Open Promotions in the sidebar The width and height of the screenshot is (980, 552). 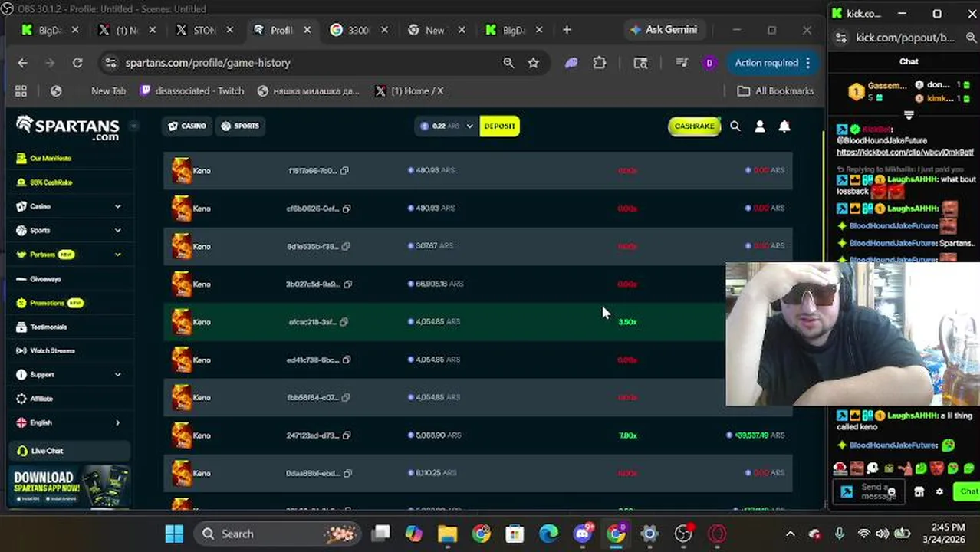[x=47, y=303]
